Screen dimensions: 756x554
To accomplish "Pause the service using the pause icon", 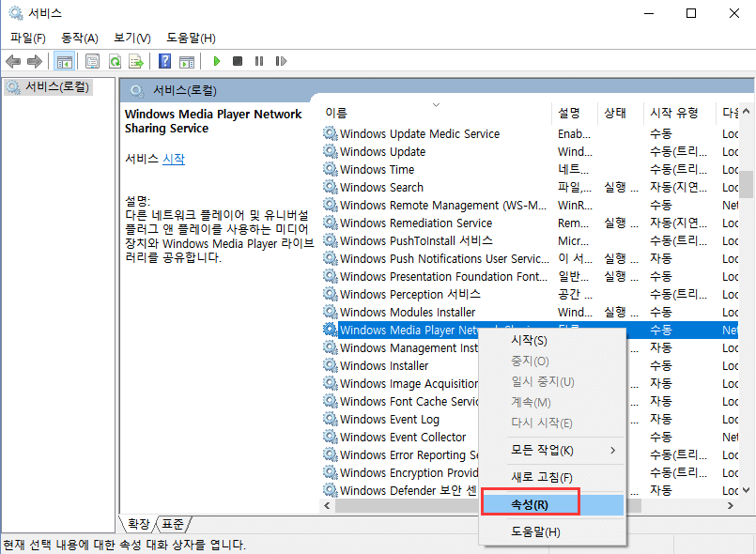I will pyautogui.click(x=259, y=61).
